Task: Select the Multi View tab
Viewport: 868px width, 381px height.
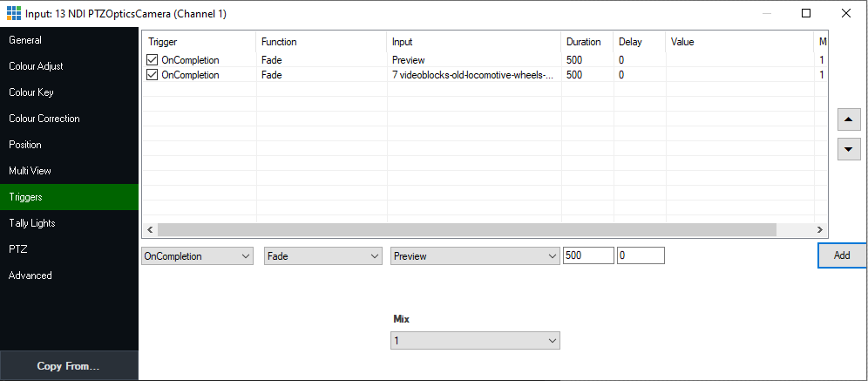Action: pos(69,171)
